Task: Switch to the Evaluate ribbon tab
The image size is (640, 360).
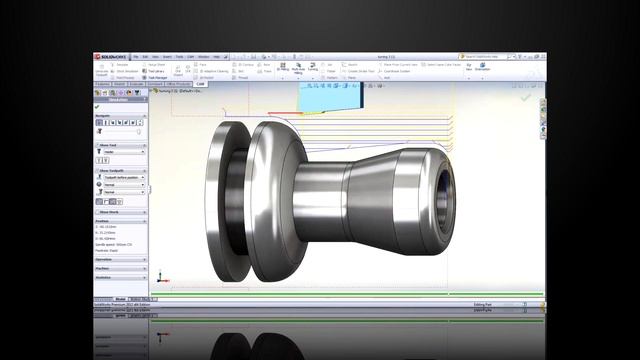Action: (x=137, y=84)
